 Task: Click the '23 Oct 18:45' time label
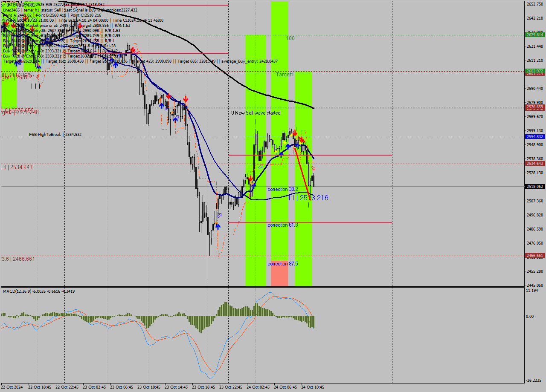point(203,387)
